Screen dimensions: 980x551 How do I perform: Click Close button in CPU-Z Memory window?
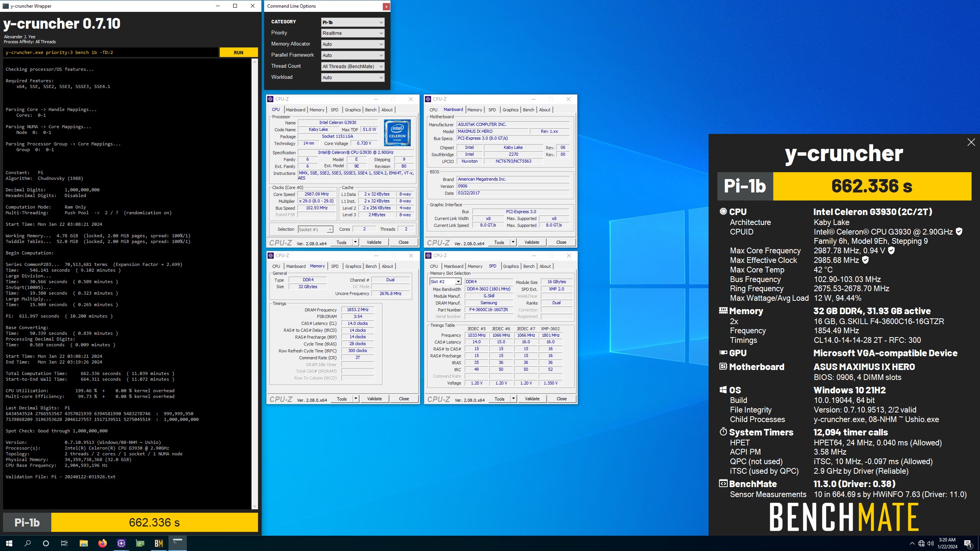[x=404, y=399]
